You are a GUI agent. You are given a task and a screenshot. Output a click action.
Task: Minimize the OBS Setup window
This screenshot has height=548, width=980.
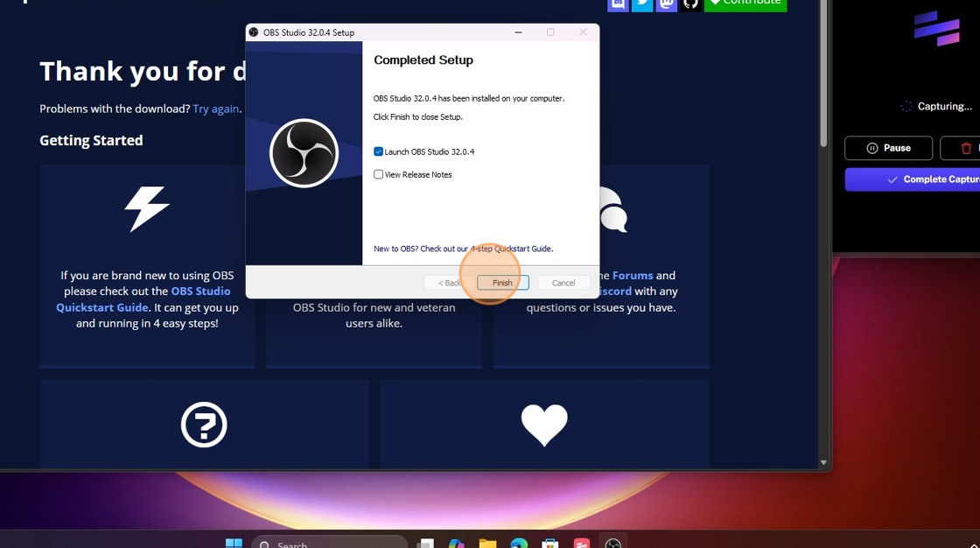[518, 32]
